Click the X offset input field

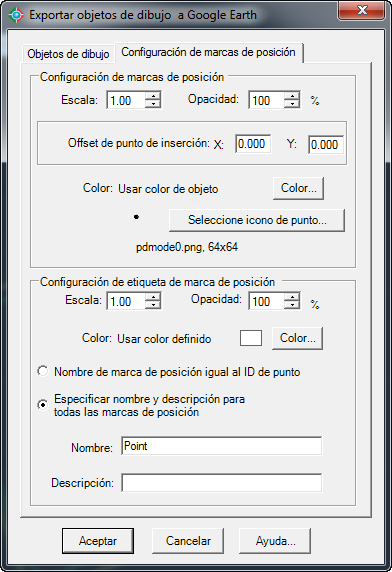tap(253, 144)
